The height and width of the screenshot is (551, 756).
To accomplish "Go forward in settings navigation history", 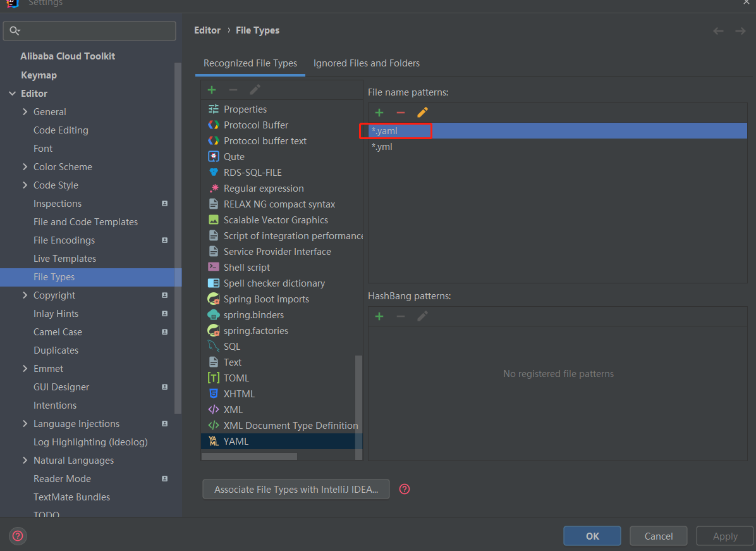I will 741,31.
